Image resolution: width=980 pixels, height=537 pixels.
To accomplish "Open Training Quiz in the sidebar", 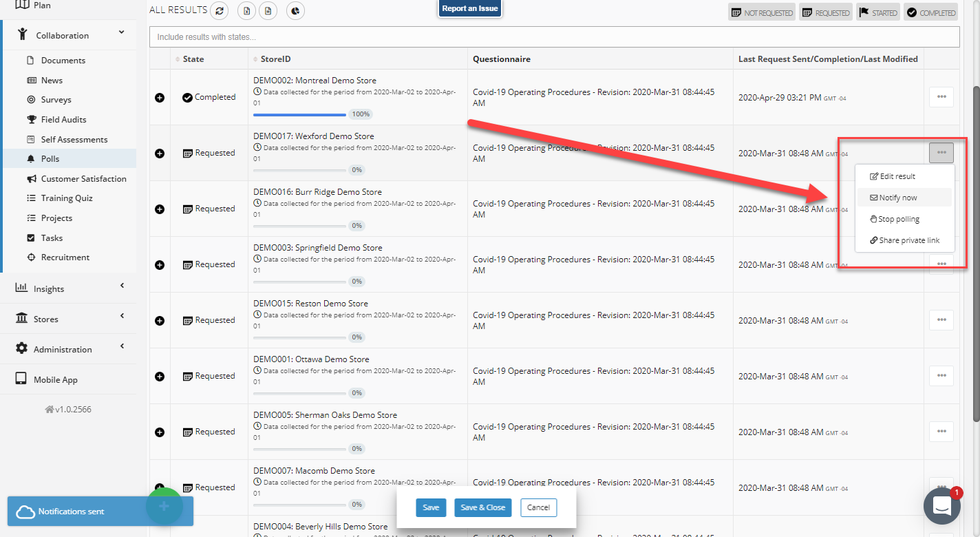I will (67, 198).
